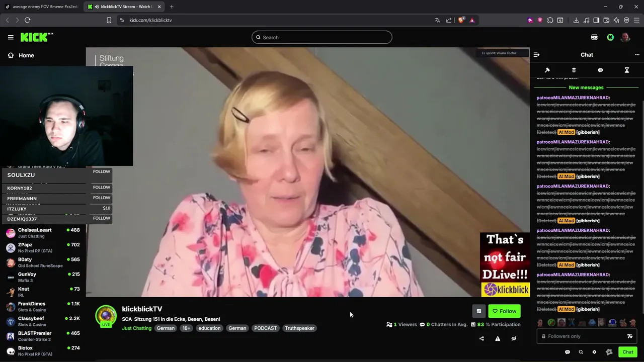Open GunVoy channel in sidebar
The image size is (644, 362).
coord(43,277)
